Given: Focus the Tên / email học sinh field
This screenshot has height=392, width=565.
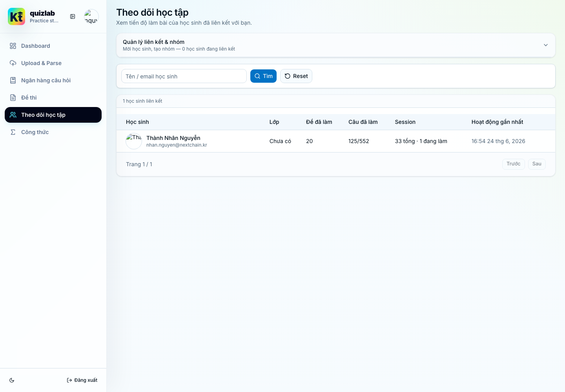Looking at the screenshot, I should [184, 76].
